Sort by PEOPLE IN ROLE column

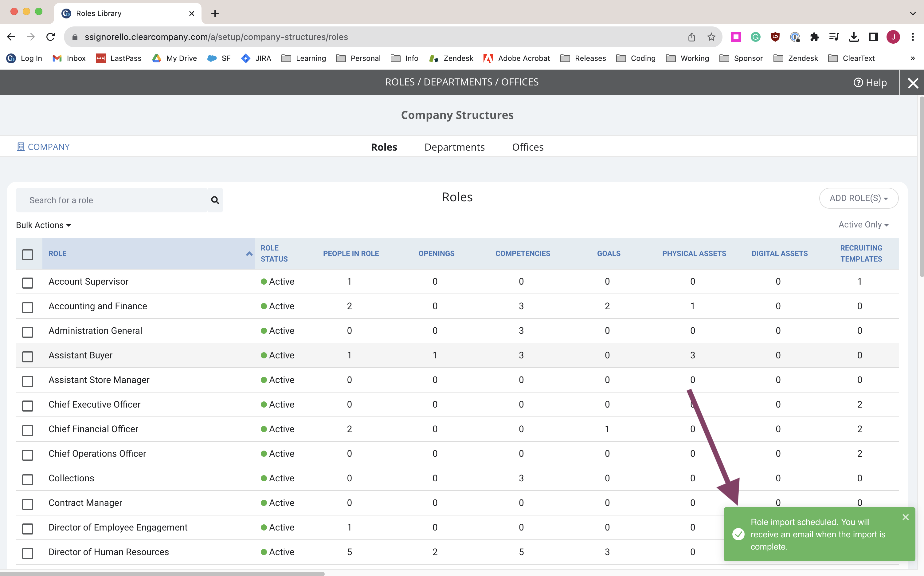coord(351,254)
